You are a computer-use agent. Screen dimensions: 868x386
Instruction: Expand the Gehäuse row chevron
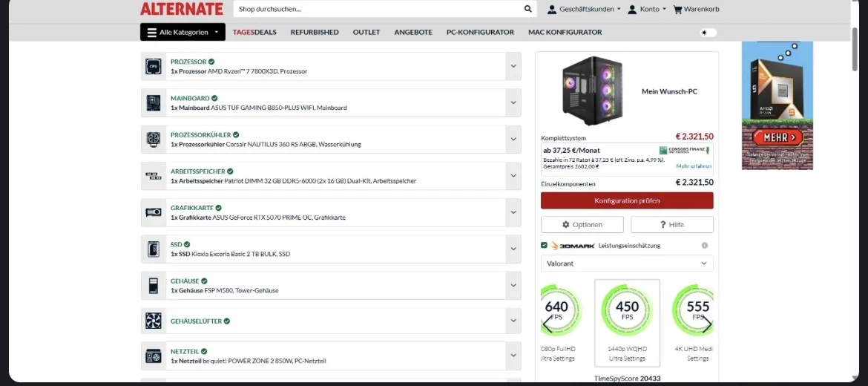pyautogui.click(x=513, y=286)
